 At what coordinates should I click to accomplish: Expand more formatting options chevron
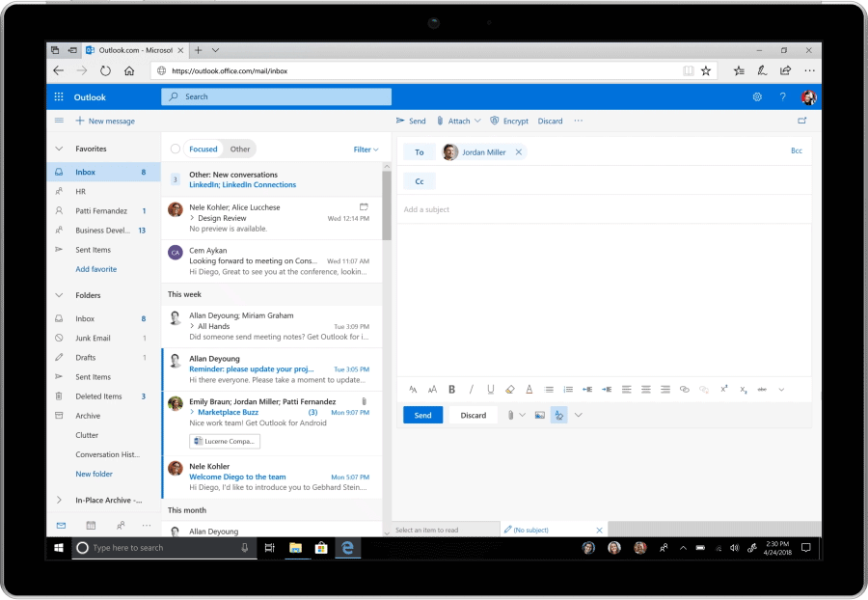pos(781,390)
